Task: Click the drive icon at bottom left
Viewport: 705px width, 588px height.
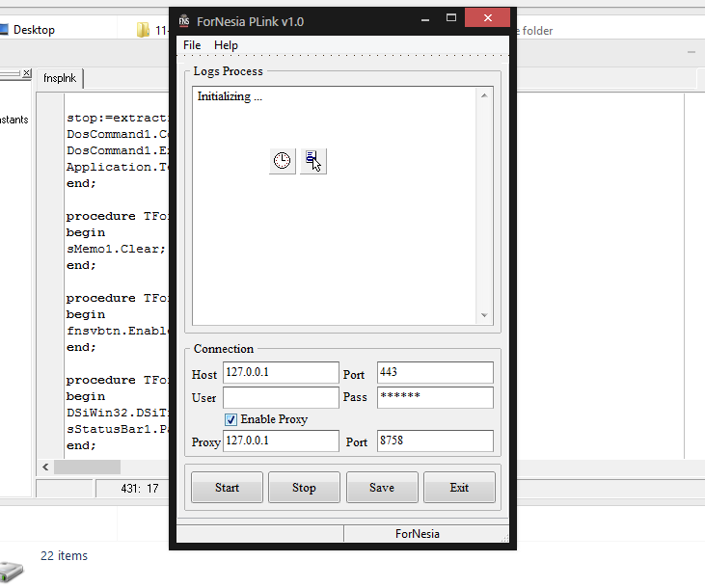Action: tap(12, 573)
